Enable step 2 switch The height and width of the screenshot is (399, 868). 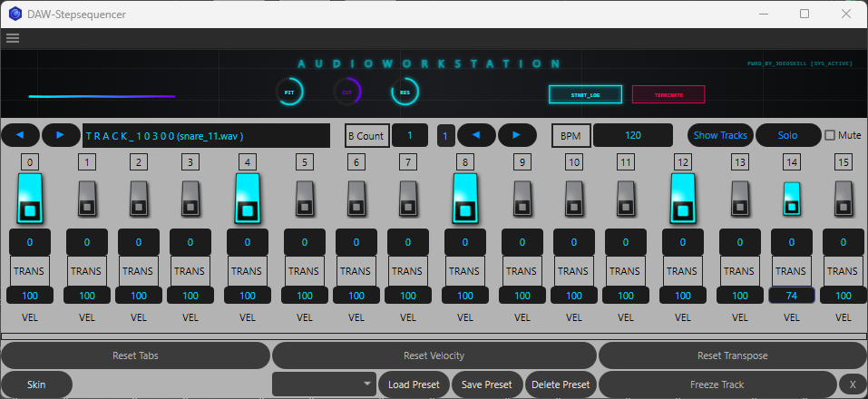[x=139, y=198]
